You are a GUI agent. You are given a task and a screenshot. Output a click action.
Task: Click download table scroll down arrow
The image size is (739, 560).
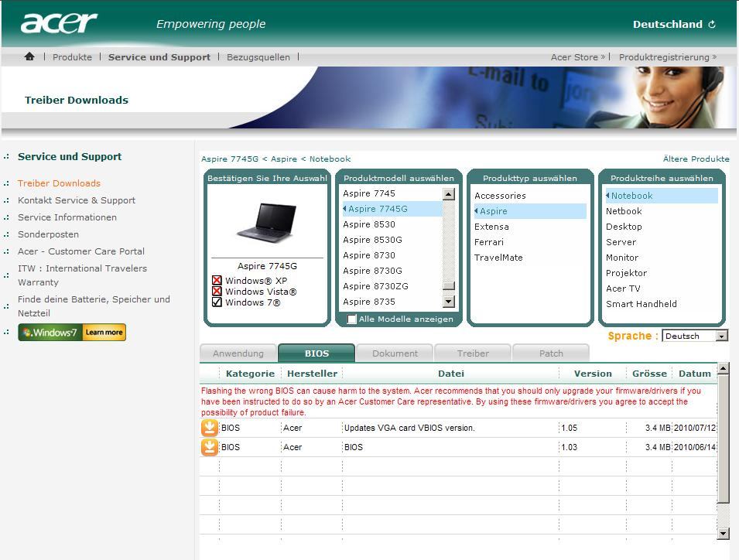(723, 533)
